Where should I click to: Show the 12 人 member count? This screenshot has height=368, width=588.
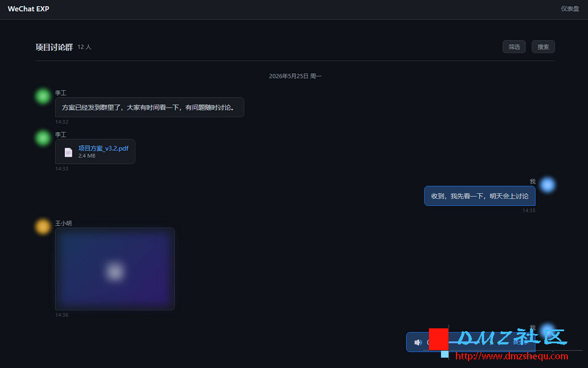point(84,47)
